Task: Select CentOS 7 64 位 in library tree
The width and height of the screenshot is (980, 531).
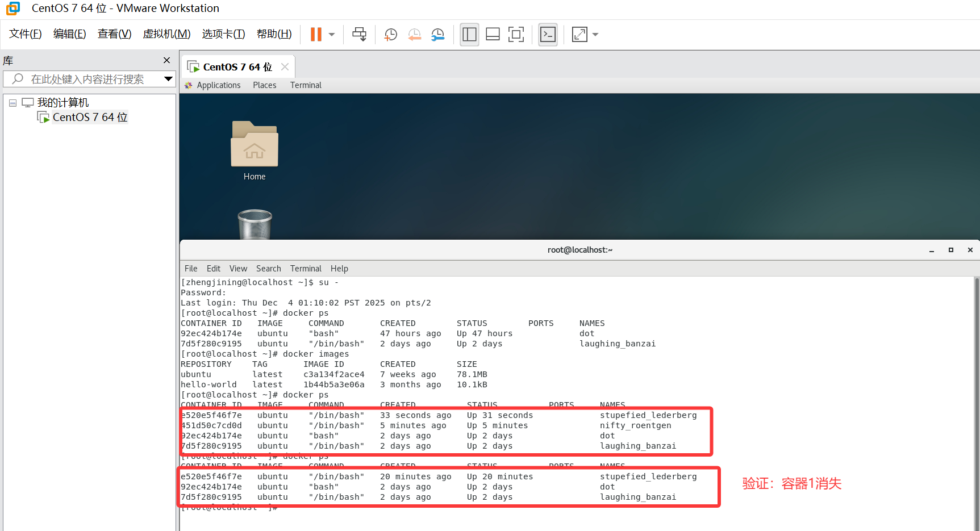Action: click(x=89, y=117)
